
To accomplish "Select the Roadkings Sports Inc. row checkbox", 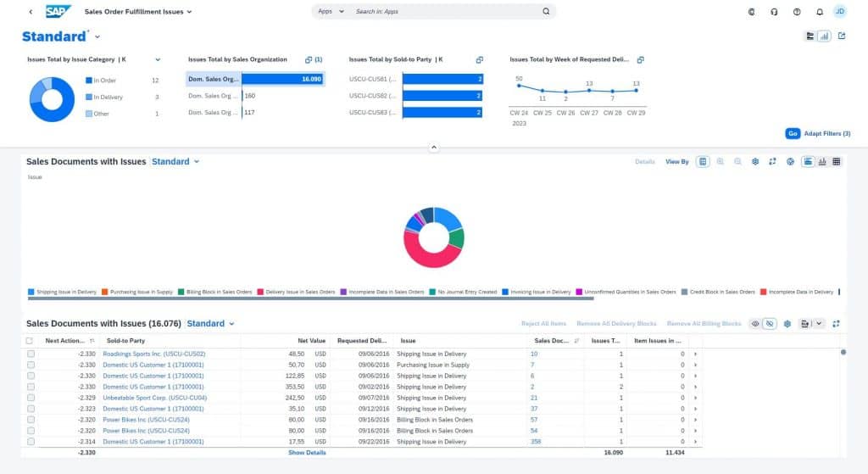I will (x=31, y=354).
